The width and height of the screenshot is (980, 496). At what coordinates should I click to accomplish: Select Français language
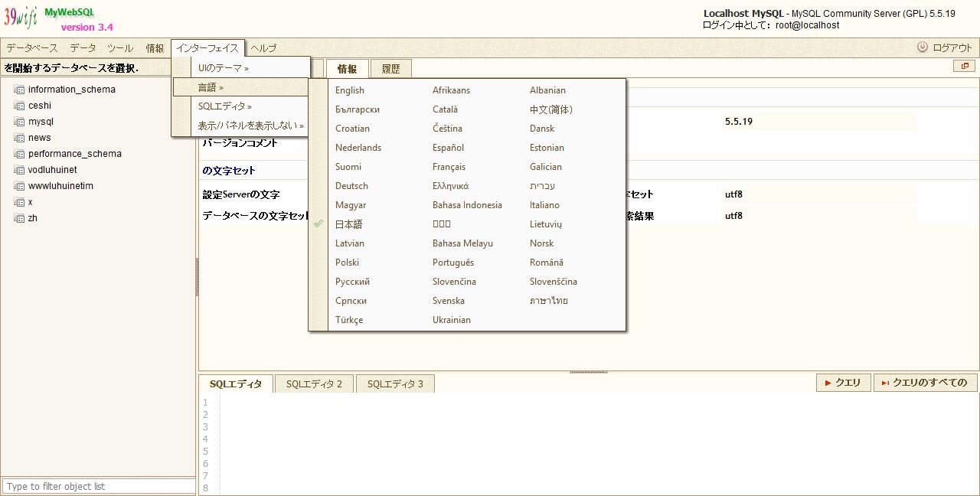coord(449,167)
